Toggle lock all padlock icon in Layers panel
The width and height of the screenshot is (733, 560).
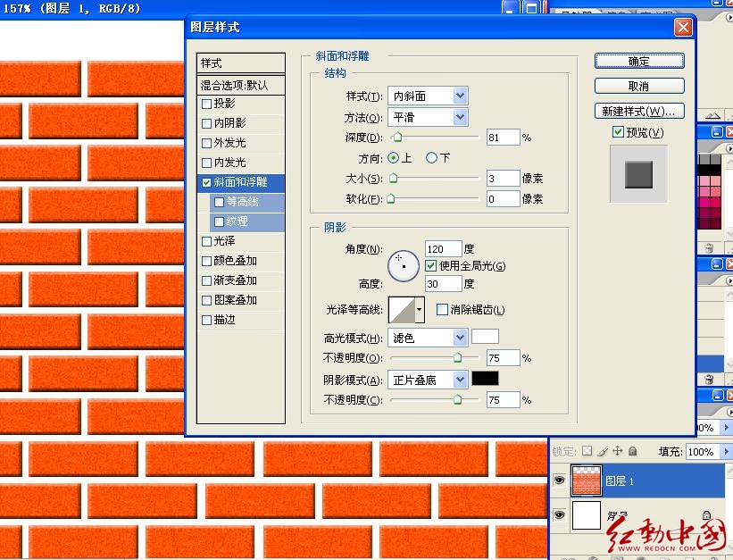coord(632,450)
